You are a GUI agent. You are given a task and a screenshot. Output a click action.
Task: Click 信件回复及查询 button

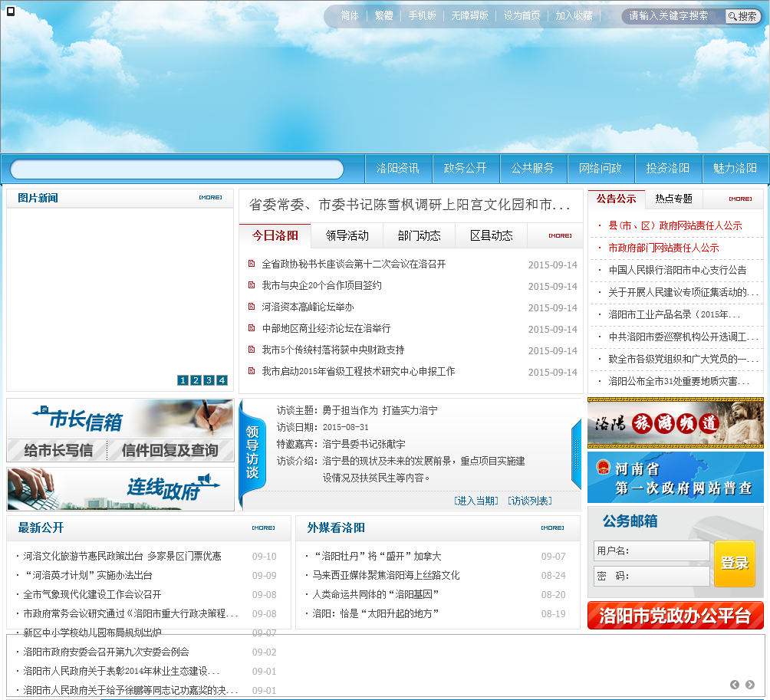(170, 450)
